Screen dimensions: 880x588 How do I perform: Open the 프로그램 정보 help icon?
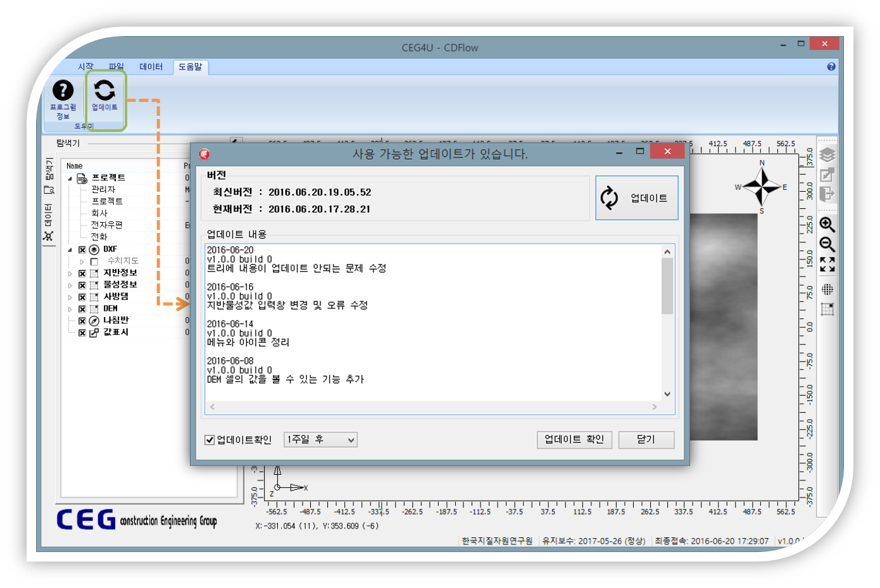pyautogui.click(x=63, y=91)
